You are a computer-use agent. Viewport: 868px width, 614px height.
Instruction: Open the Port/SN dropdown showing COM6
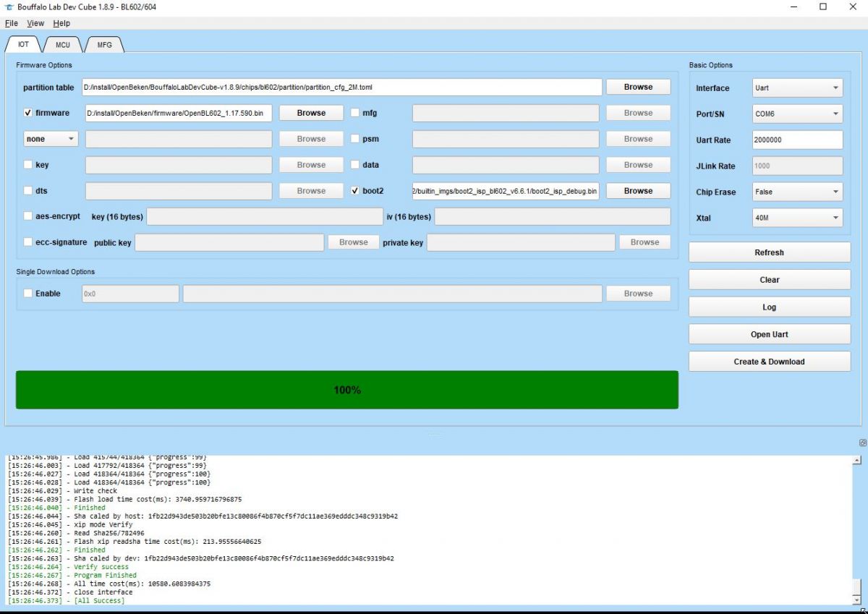click(x=798, y=114)
